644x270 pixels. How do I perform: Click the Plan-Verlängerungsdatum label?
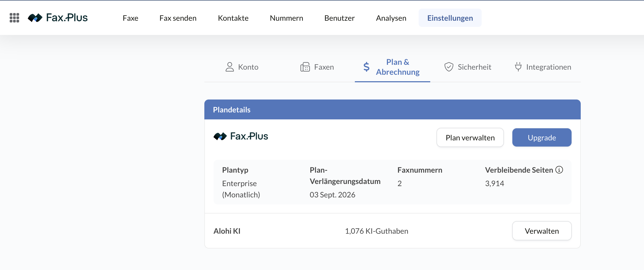pyautogui.click(x=345, y=176)
